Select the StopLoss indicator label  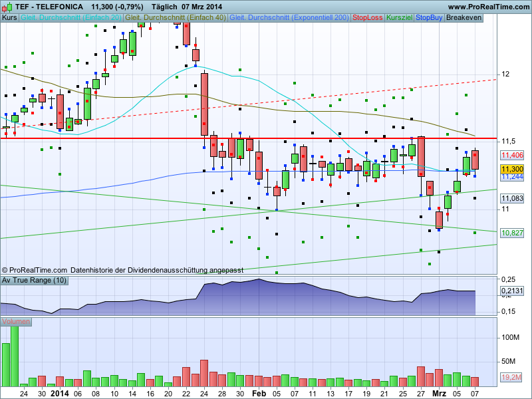[x=367, y=18]
